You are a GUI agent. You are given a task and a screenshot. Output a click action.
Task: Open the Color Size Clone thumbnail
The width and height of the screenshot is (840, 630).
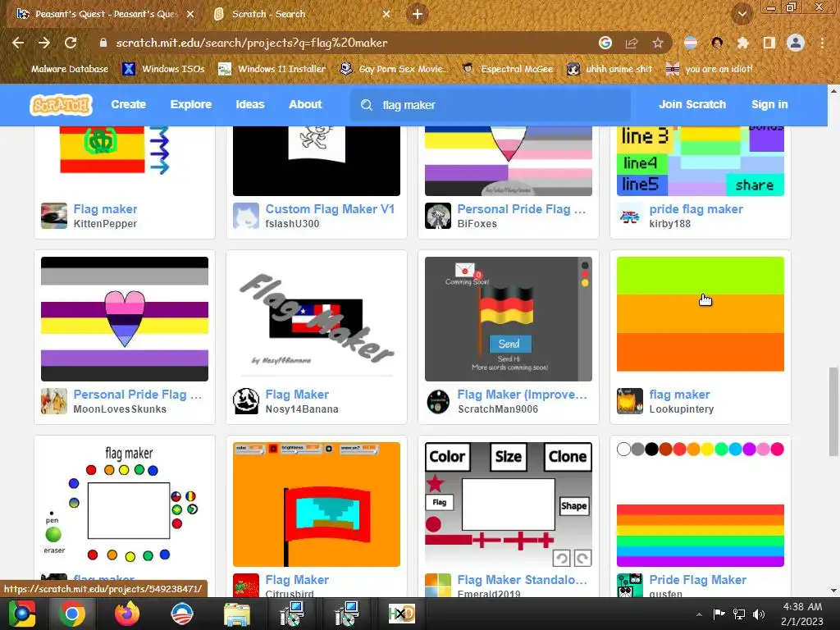tap(509, 504)
